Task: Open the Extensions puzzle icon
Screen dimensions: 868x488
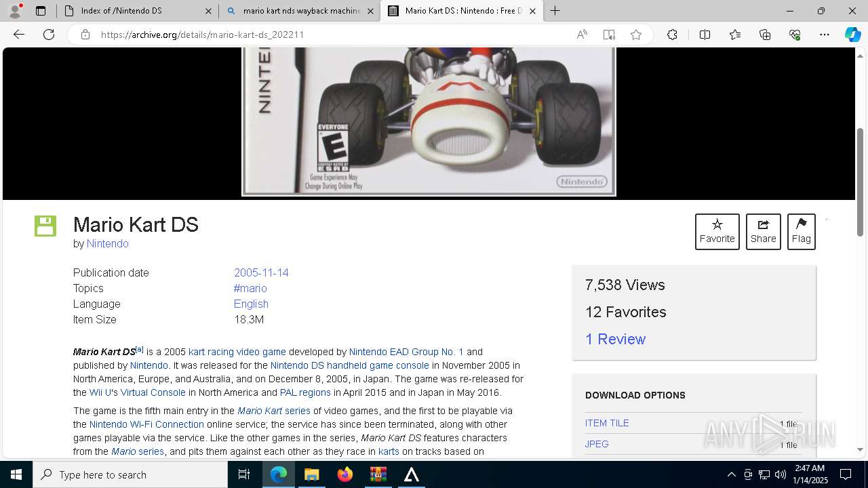Action: pyautogui.click(x=672, y=35)
